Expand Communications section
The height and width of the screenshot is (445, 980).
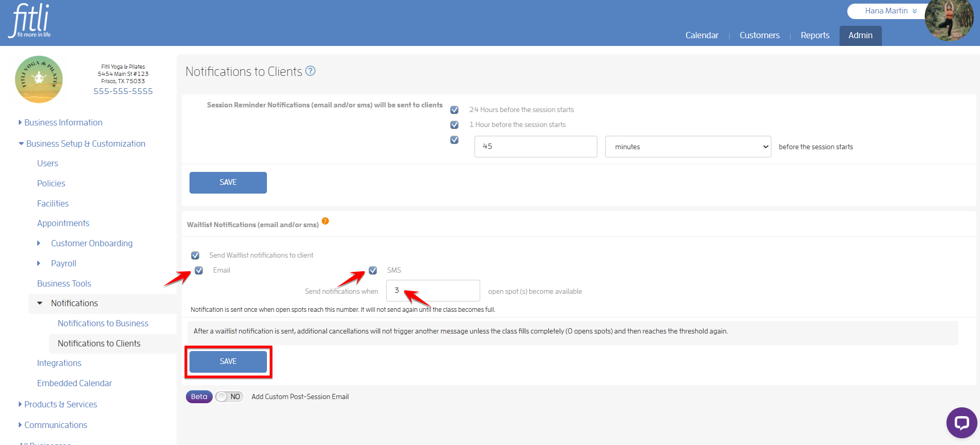coord(53,425)
